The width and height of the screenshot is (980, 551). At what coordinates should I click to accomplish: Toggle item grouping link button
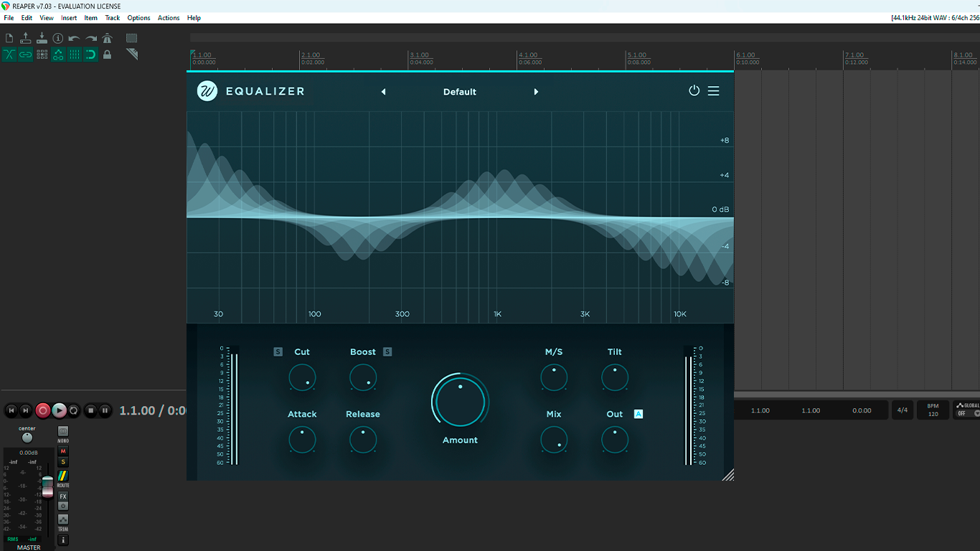[x=26, y=54]
